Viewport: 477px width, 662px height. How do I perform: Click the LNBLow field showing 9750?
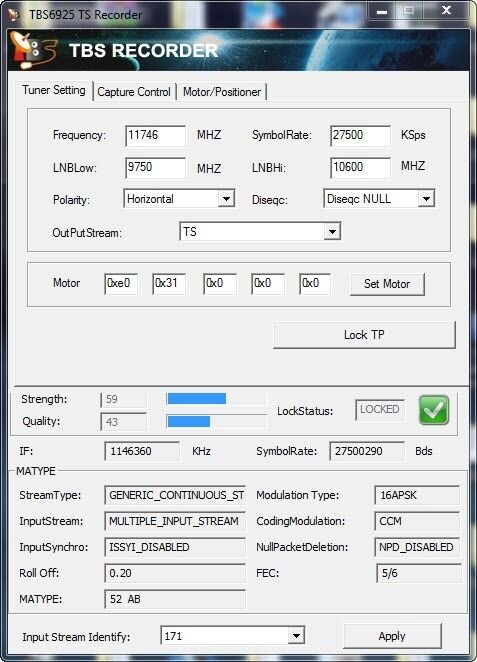(x=155, y=168)
